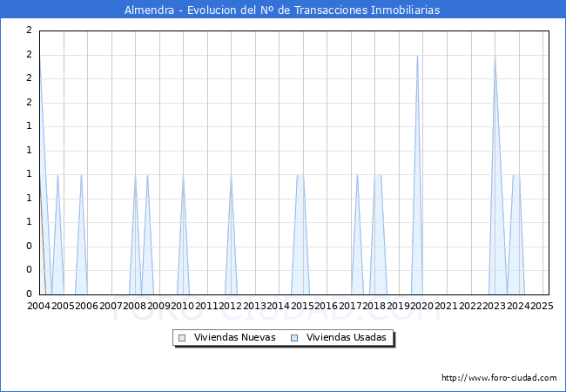
Task: Select the Viviendas Usadas legend label
Action: coord(347,337)
